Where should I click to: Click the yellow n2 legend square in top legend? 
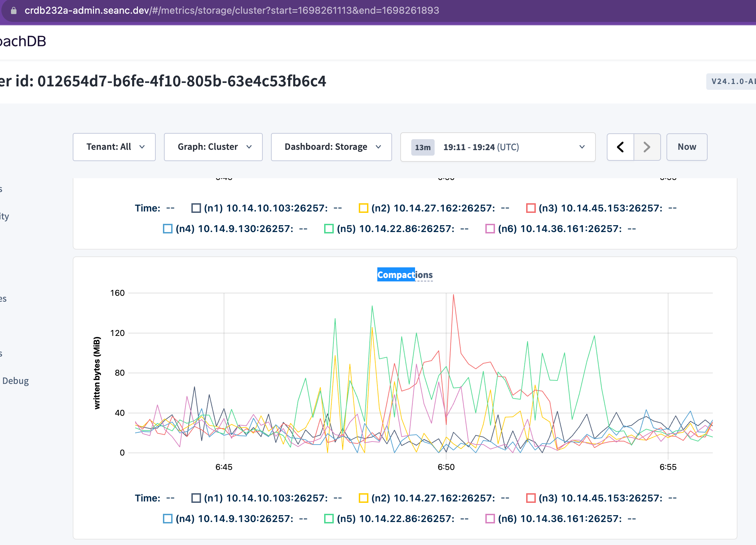(364, 208)
